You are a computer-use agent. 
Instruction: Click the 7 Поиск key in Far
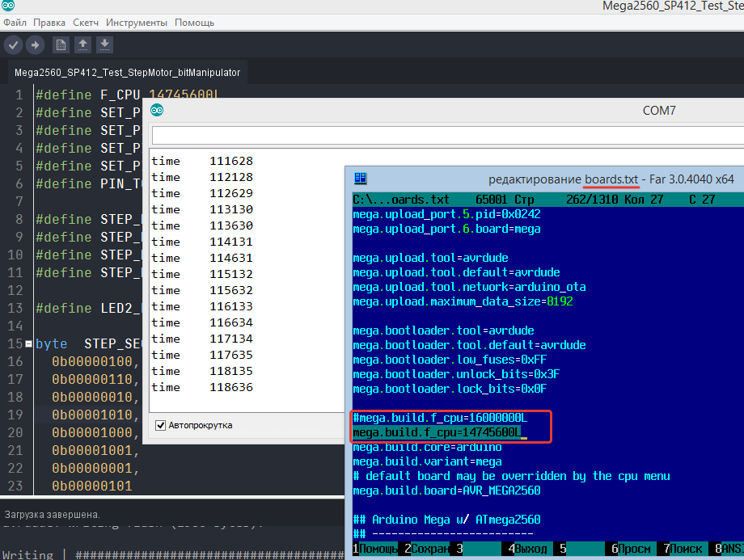686,549
